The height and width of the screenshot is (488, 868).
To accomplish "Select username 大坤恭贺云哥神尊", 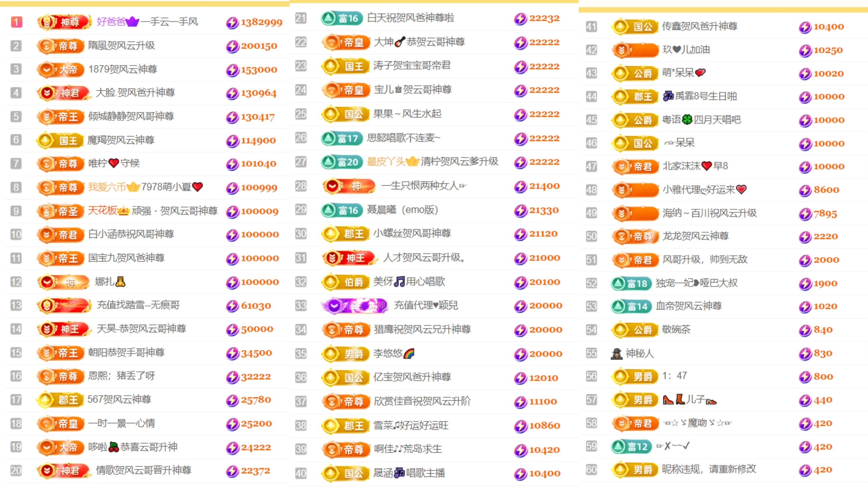I will 419,42.
